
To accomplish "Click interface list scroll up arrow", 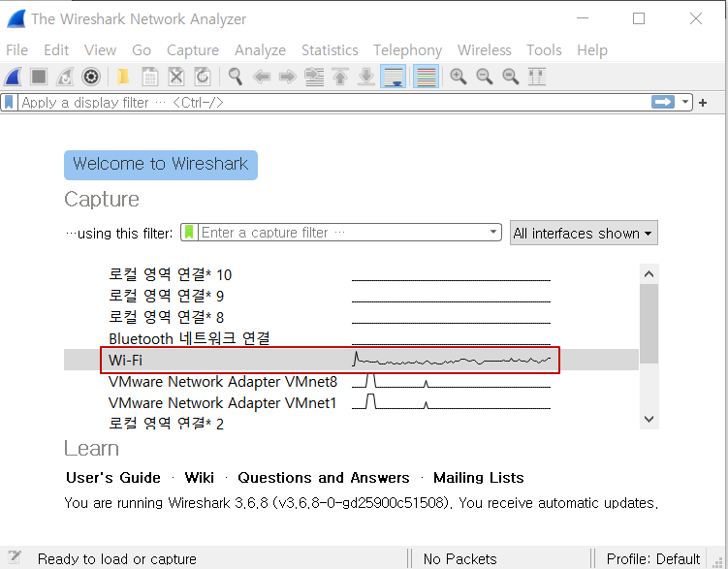I will coord(649,273).
